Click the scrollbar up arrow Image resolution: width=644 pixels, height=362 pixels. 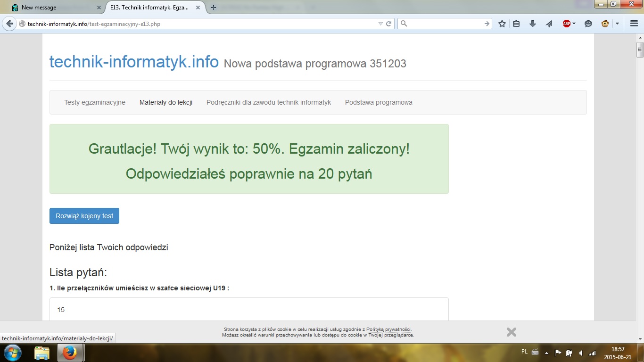[640, 37]
